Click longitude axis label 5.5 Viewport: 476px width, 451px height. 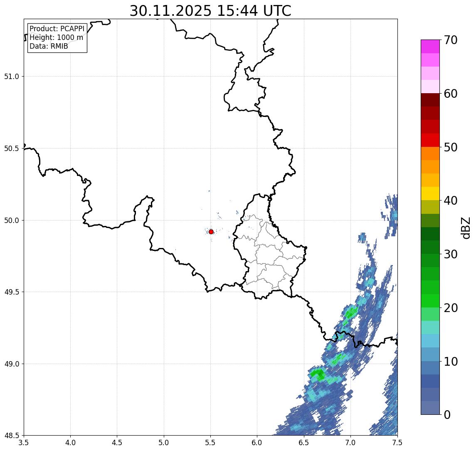[x=210, y=443]
